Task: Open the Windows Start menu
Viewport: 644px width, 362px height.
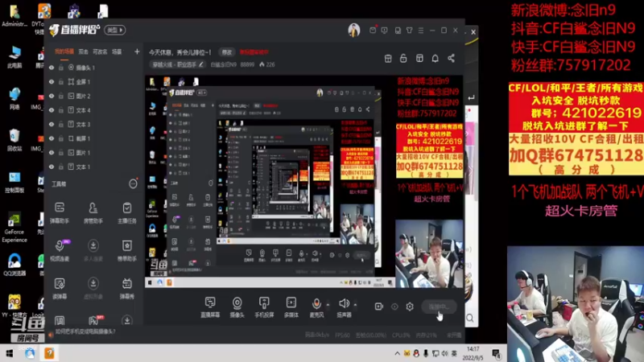Action: point(10,353)
